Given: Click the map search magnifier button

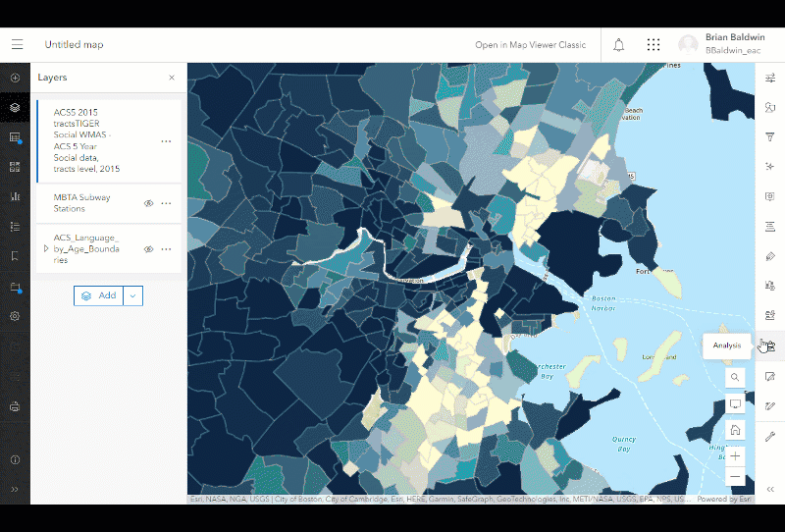Looking at the screenshot, I should (x=735, y=377).
